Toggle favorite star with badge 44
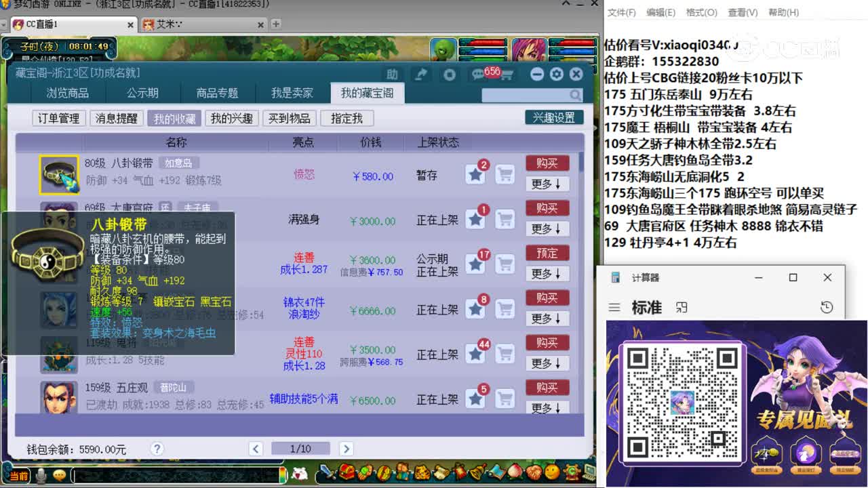The height and width of the screenshot is (488, 868). coord(475,354)
